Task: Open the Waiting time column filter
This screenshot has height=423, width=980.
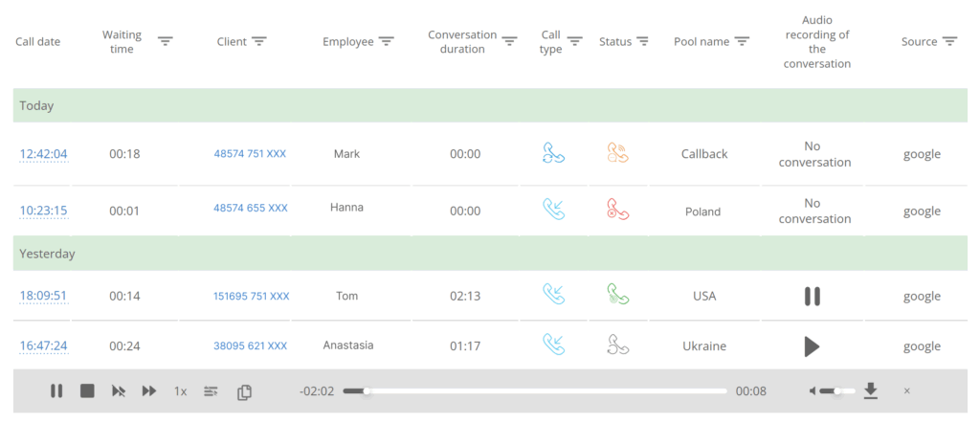Action: tap(165, 41)
